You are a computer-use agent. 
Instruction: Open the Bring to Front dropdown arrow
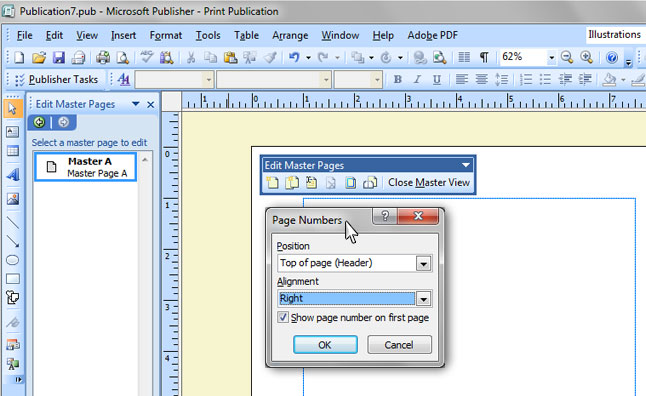click(x=371, y=58)
